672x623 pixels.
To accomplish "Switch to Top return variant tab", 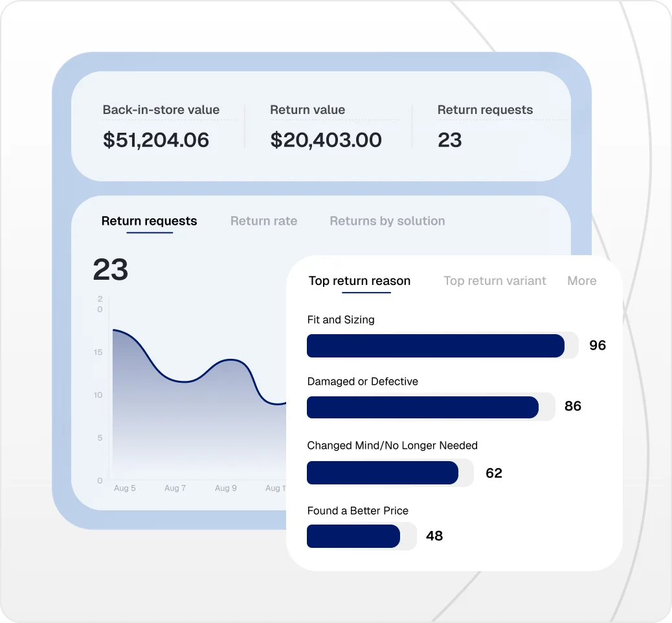I will [x=495, y=281].
